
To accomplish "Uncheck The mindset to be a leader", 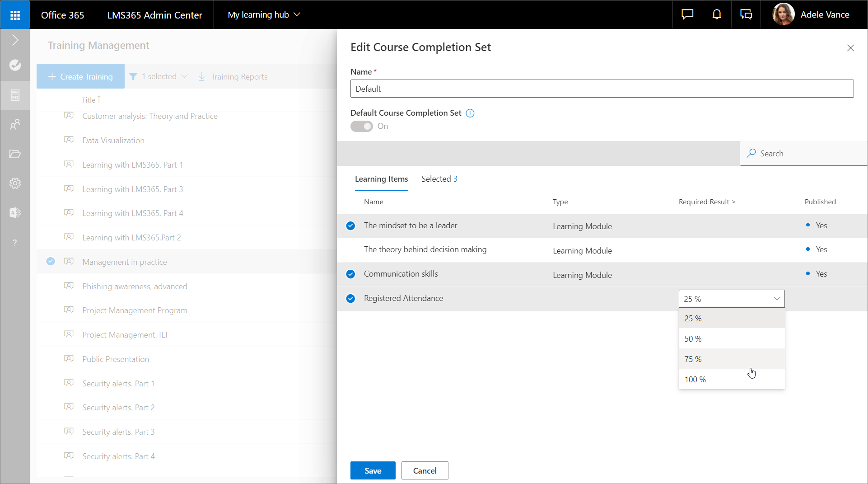I will (350, 226).
